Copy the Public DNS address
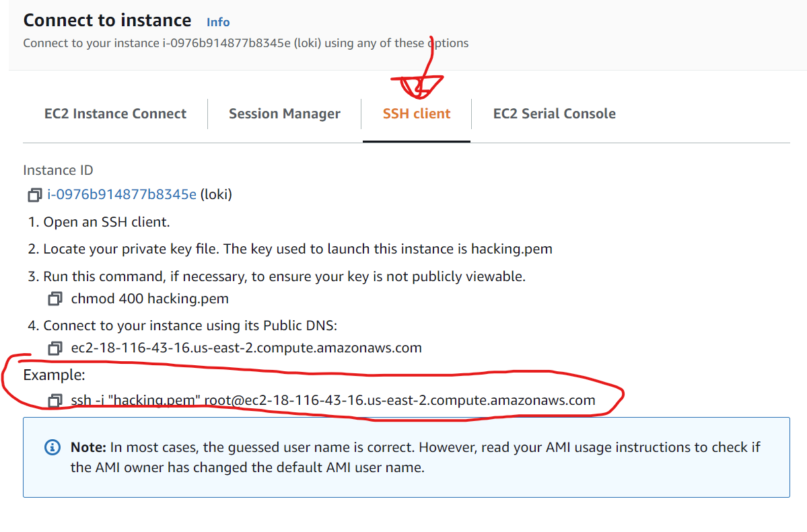Image resolution: width=807 pixels, height=532 pixels. point(55,348)
